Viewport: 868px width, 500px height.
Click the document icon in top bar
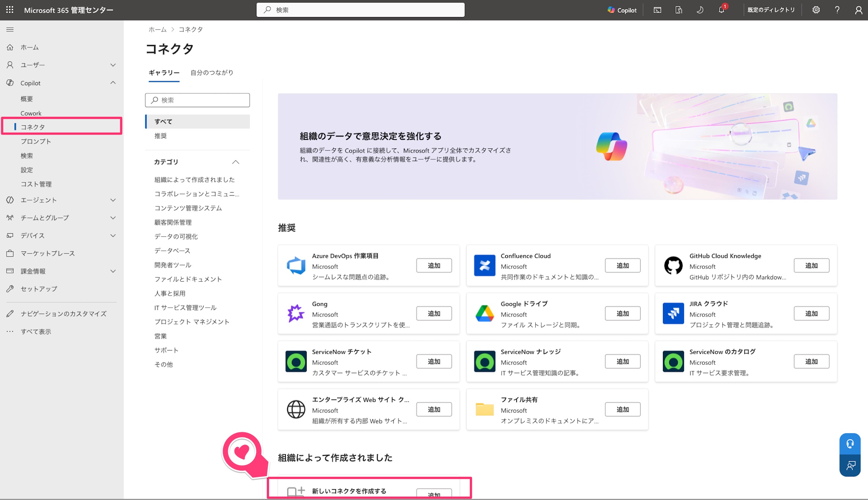click(679, 10)
